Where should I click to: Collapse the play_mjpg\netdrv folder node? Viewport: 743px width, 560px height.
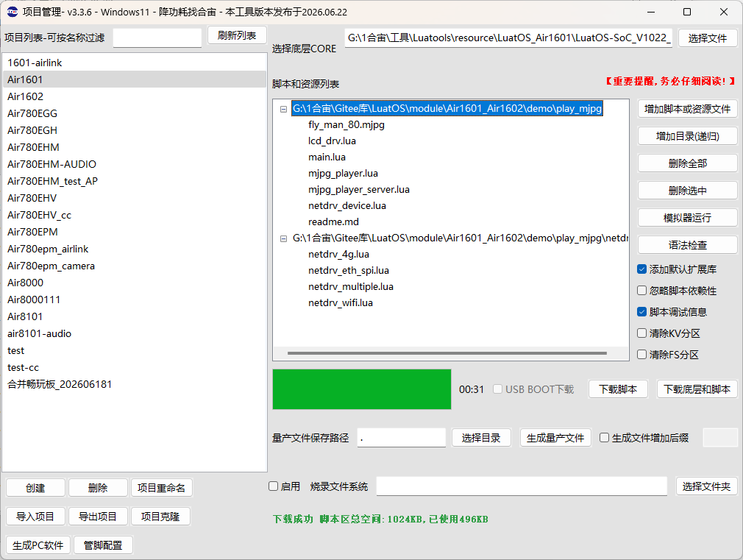283,238
